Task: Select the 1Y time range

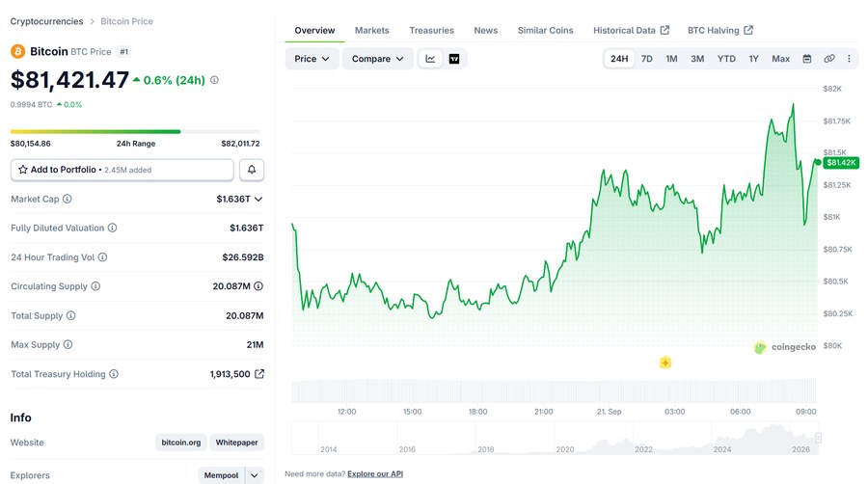Action: tap(753, 59)
